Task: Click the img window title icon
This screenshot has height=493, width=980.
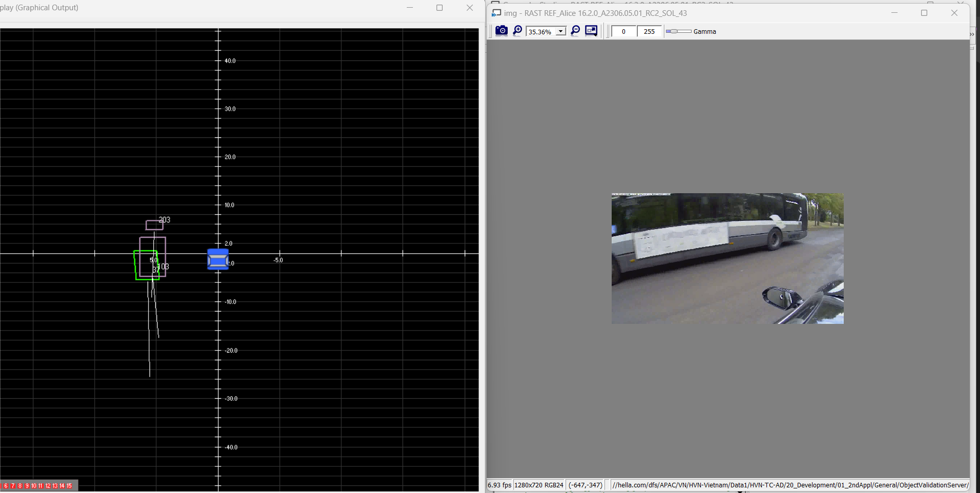Action: point(496,13)
